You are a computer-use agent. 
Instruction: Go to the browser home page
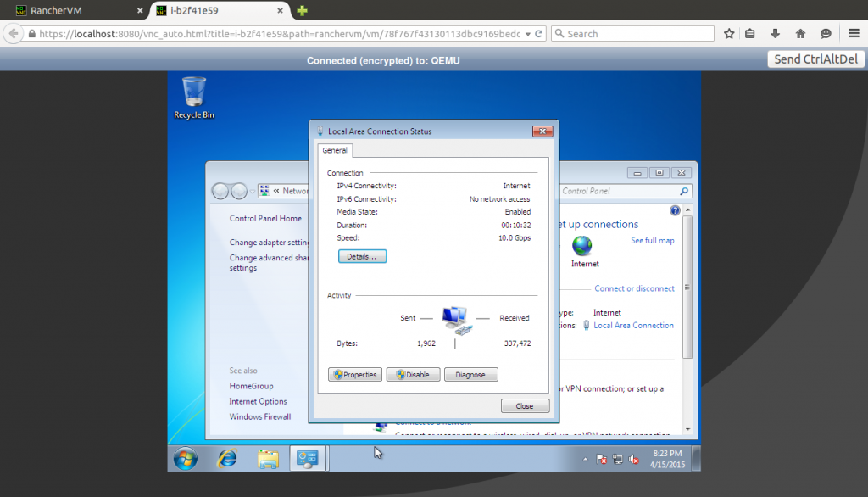pyautogui.click(x=800, y=34)
